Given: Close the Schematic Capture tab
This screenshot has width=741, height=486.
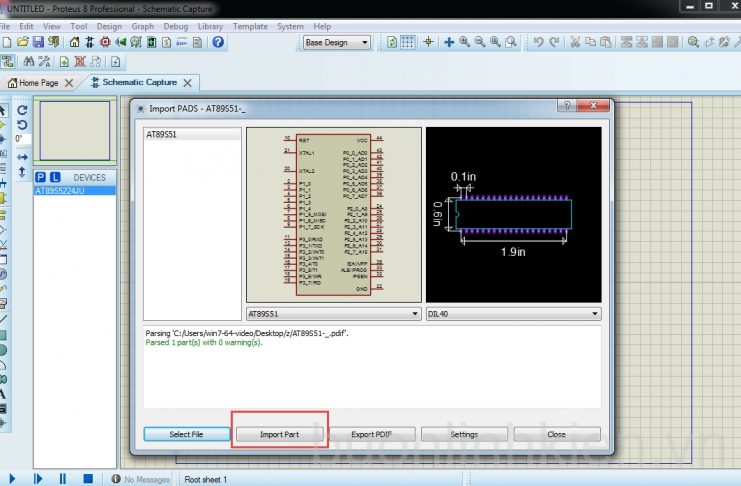Looking at the screenshot, I should point(188,83).
